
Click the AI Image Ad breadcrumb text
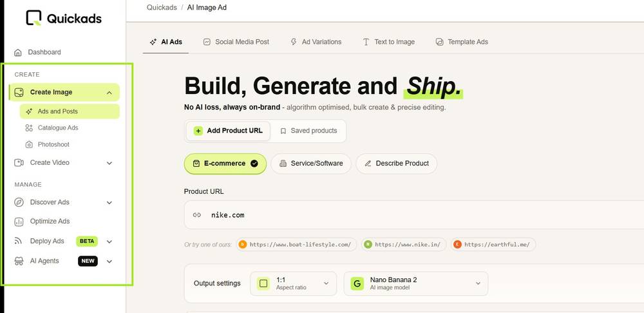(207, 7)
